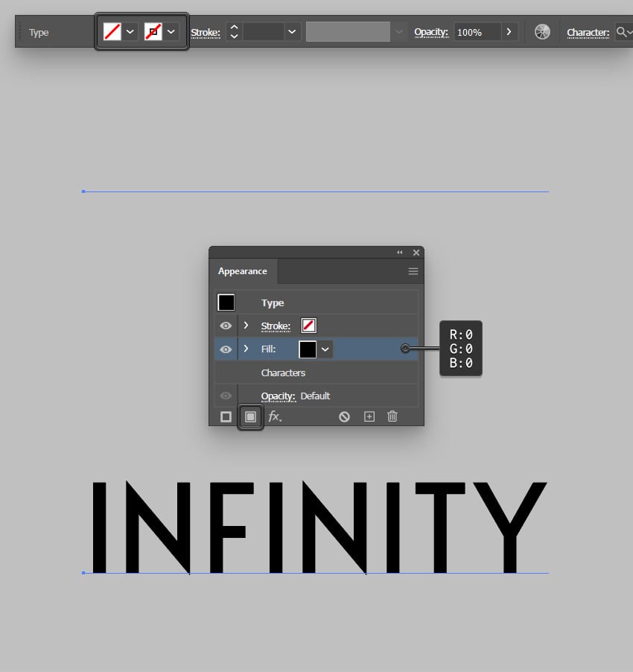This screenshot has width=633, height=672.
Task: Open the Appearance panel flyout menu
Action: click(x=413, y=271)
